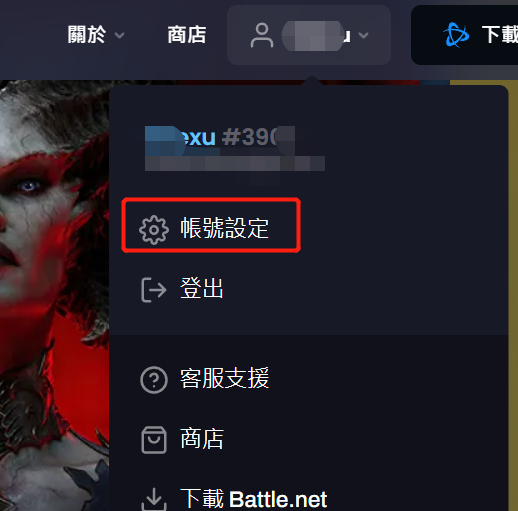Collapse the account dropdown chevron
Viewport: 518px width, 511px height.
pos(363,35)
